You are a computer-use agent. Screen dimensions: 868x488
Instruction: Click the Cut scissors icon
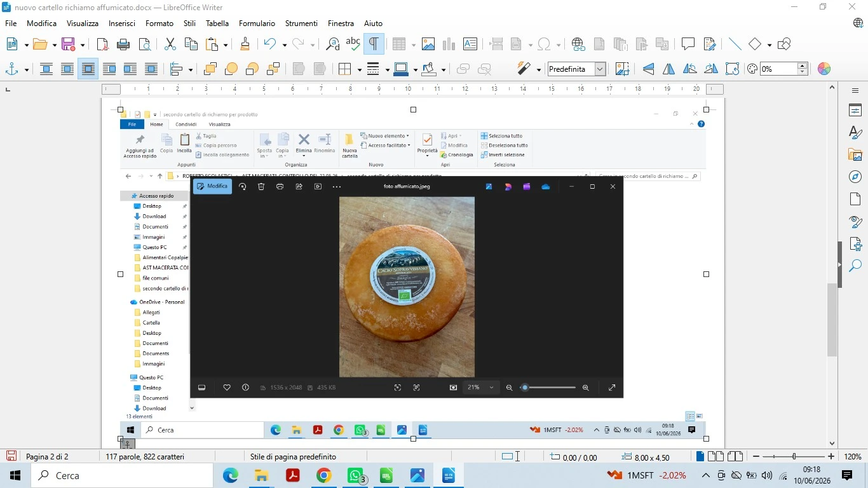tap(170, 44)
